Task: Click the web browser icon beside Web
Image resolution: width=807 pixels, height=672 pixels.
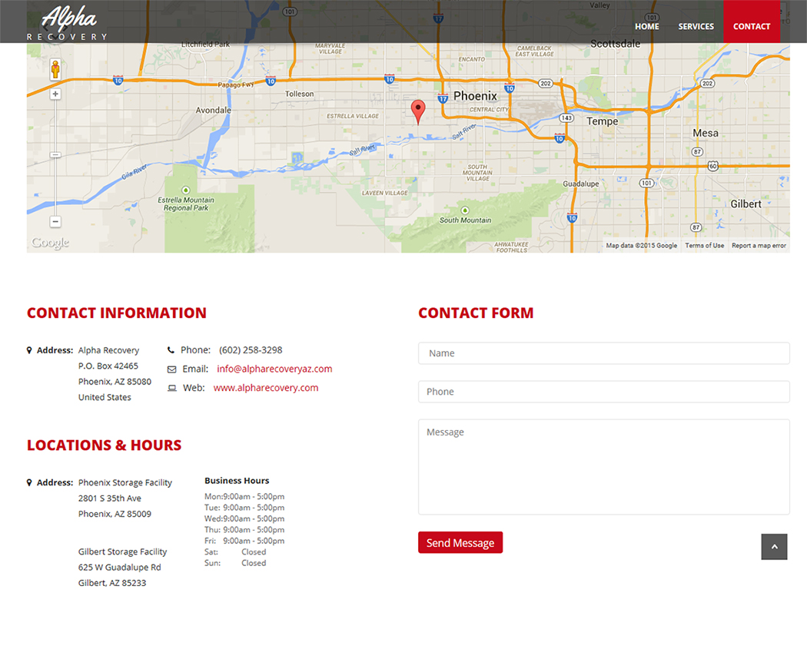Action: (x=173, y=388)
